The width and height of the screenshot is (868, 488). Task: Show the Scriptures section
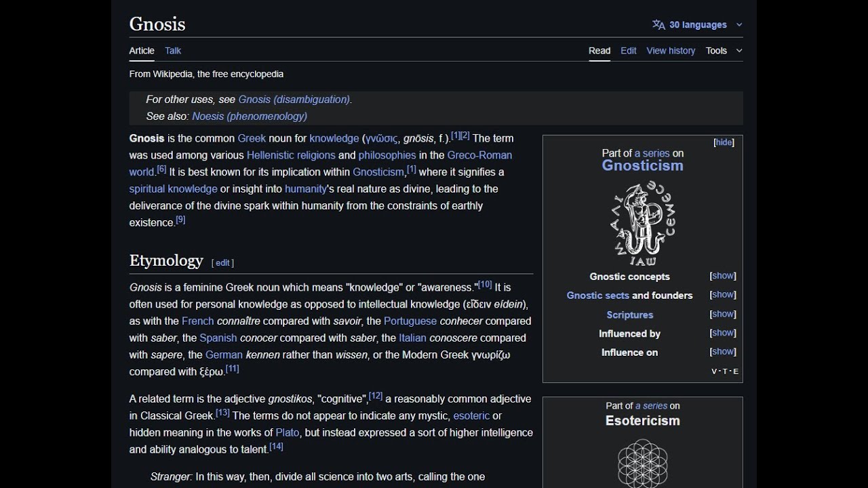(x=723, y=314)
